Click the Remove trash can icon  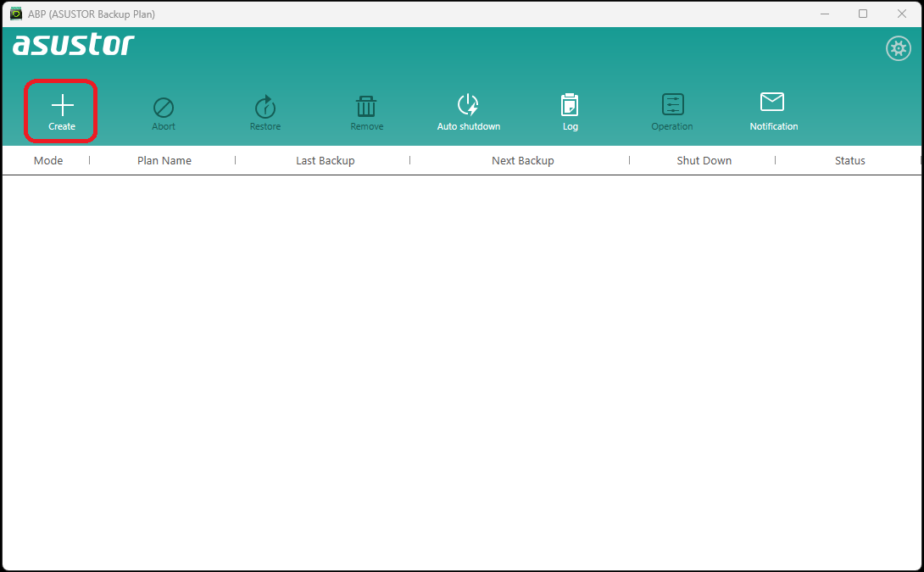click(366, 107)
